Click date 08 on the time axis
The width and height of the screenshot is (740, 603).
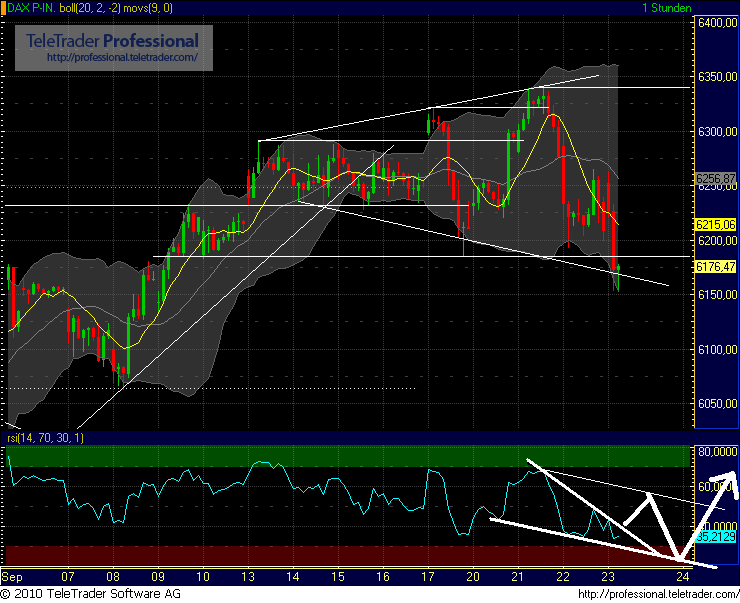tap(113, 577)
